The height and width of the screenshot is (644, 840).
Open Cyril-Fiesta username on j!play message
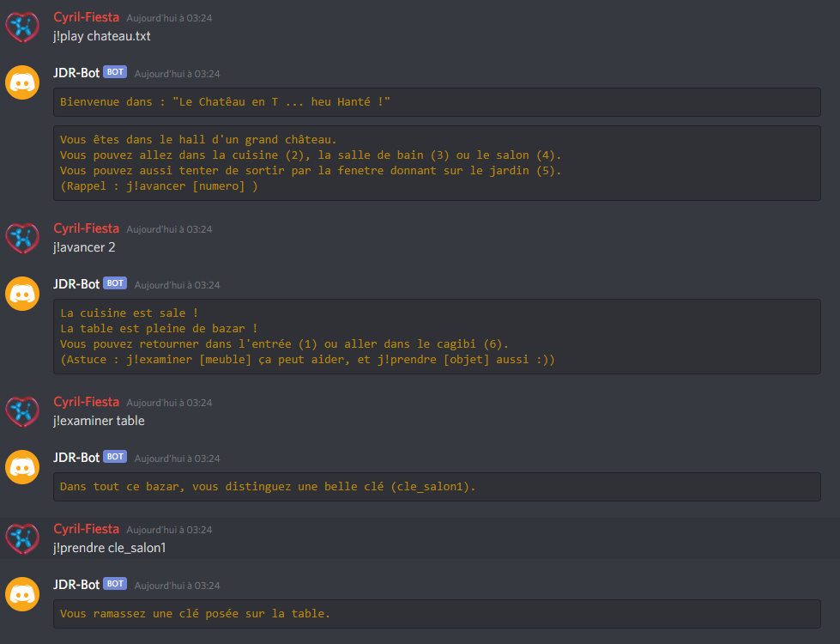tap(86, 17)
